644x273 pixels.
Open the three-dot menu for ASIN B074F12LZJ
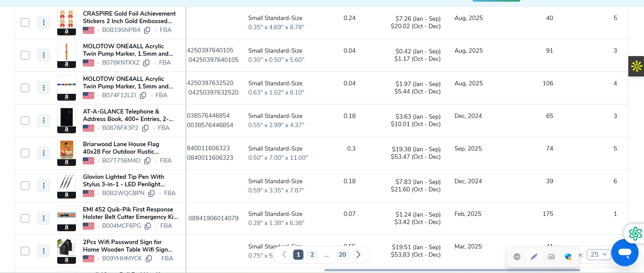(44, 88)
